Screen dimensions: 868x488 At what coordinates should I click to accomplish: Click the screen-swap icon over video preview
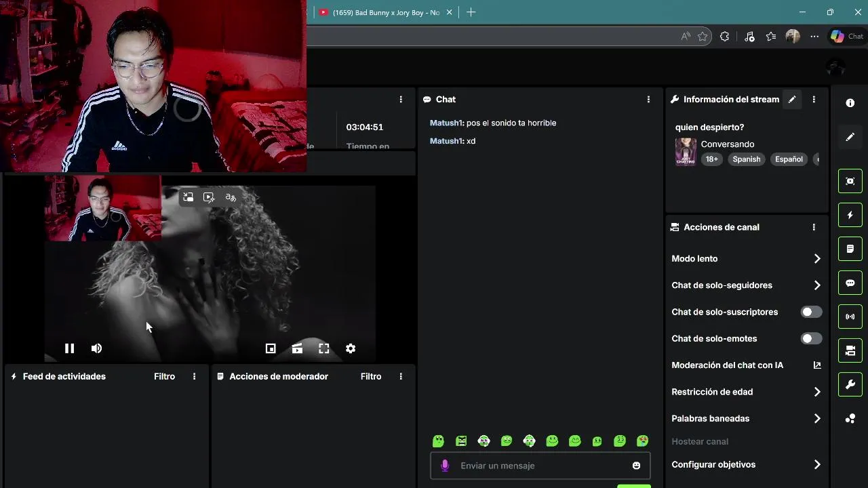click(x=189, y=197)
